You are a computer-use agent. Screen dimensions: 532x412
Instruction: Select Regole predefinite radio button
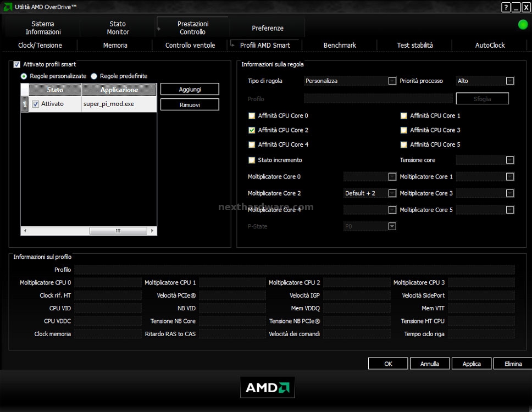tap(94, 76)
